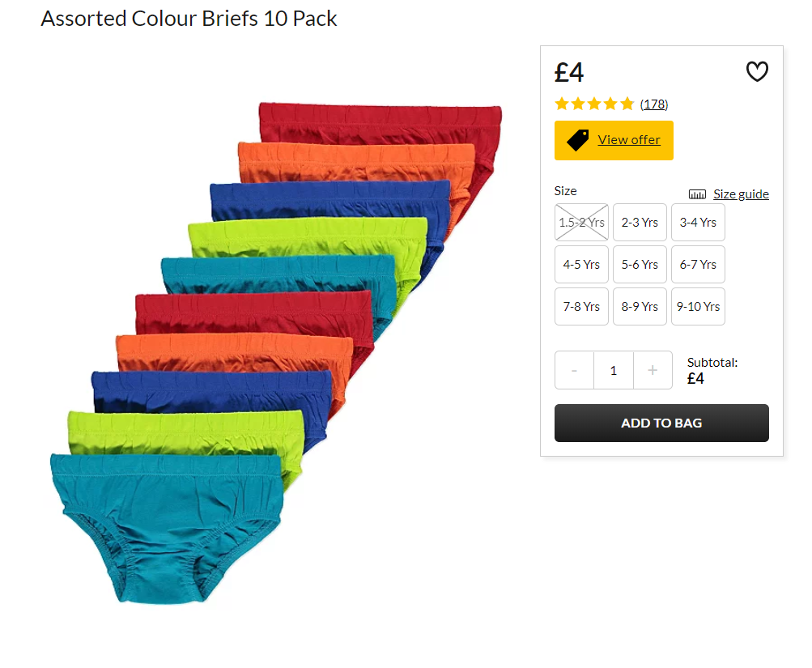Click the quantity input field

pos(613,370)
